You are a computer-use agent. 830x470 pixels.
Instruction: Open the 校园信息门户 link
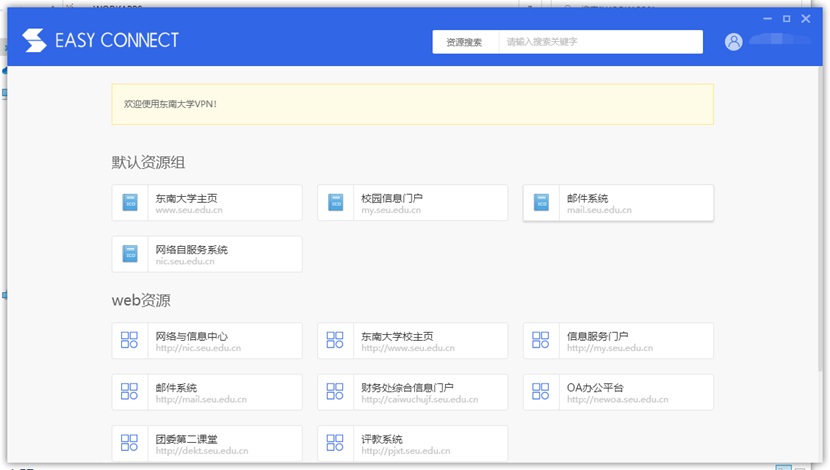click(x=412, y=203)
